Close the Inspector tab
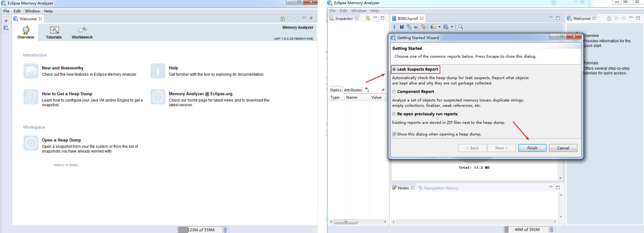The height and width of the screenshot is (233, 644). tap(357, 19)
